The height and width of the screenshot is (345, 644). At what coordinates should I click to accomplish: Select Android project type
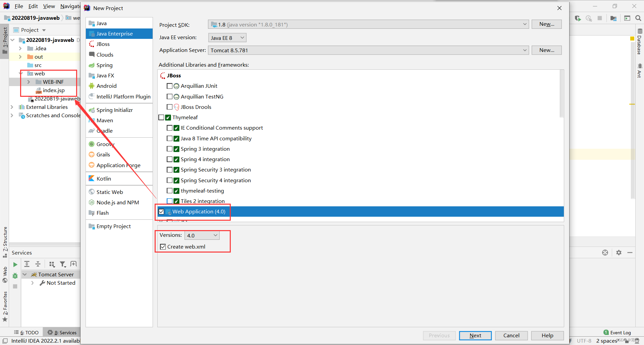tap(119, 86)
